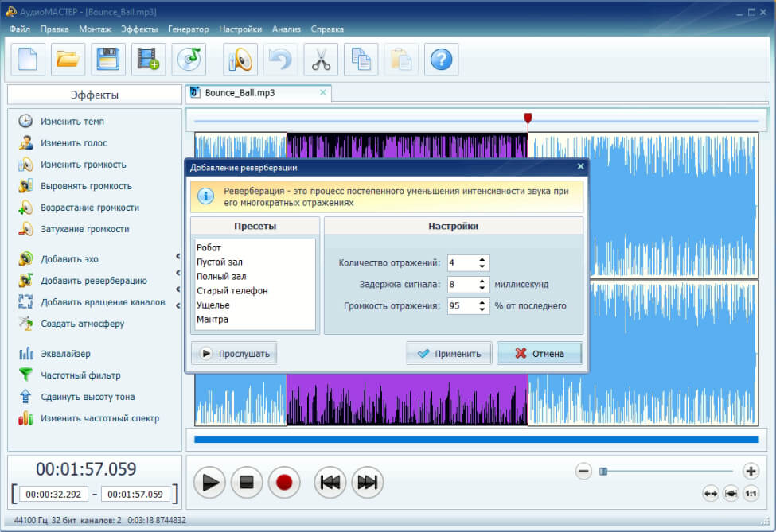This screenshot has width=776, height=532.
Task: Click the selection start time field 00:00:32.292
Action: 53,494
